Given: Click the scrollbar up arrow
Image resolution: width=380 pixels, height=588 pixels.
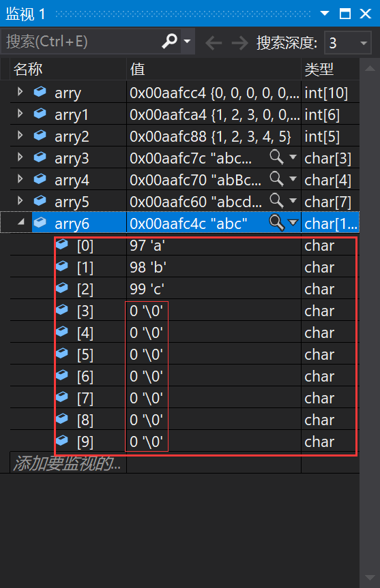Looking at the screenshot, I should coord(370,68).
